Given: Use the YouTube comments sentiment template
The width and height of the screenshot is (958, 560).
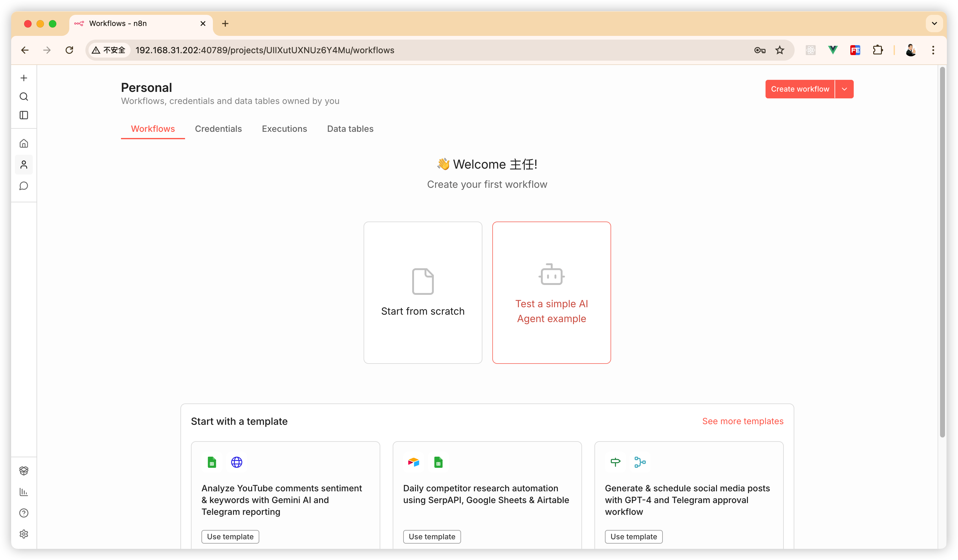Looking at the screenshot, I should click(x=230, y=536).
